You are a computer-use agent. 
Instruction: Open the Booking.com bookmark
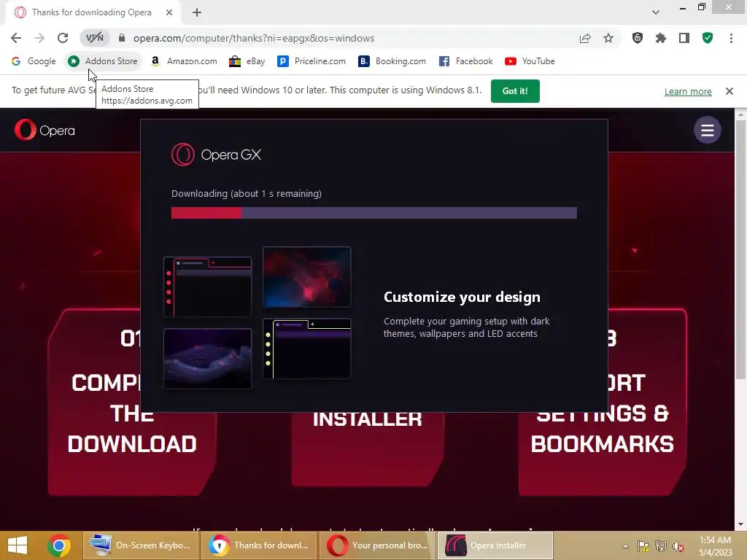pos(392,61)
